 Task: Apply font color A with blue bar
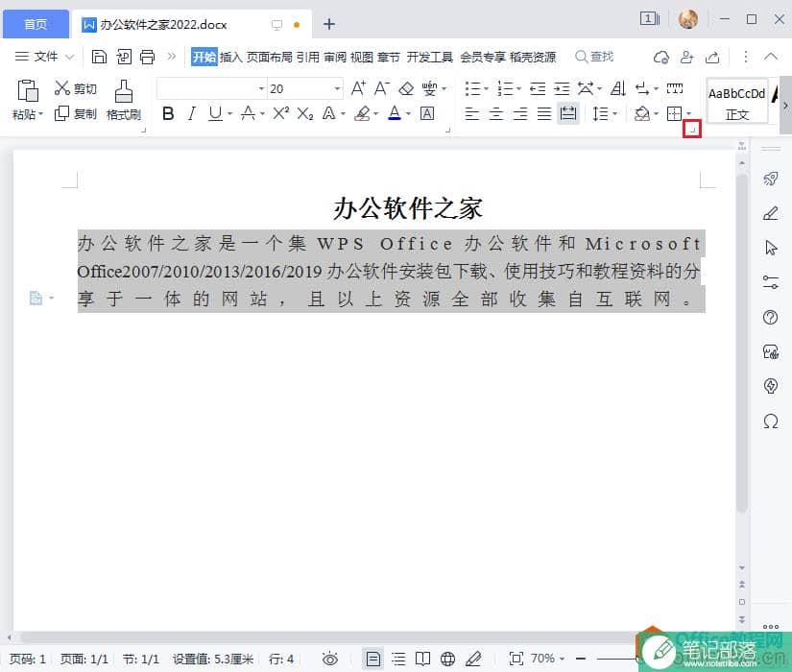[x=395, y=113]
